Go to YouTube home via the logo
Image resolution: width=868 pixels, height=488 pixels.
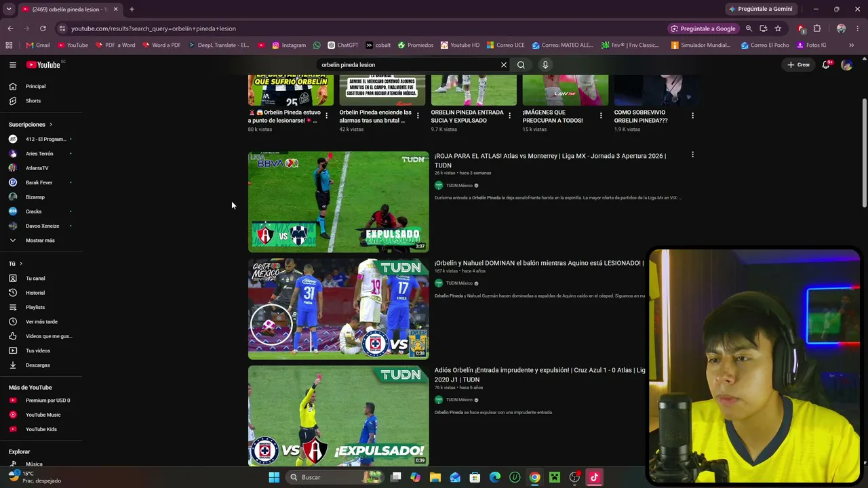click(44, 65)
